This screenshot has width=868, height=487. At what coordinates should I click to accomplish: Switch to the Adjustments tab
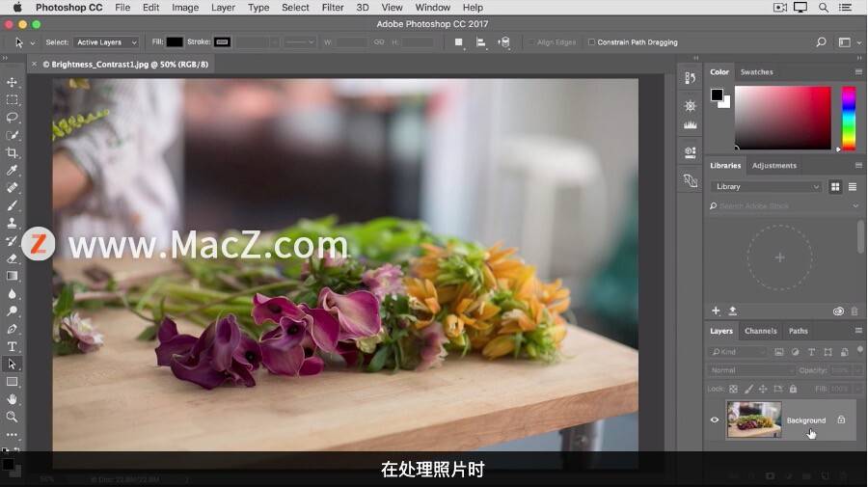(773, 166)
